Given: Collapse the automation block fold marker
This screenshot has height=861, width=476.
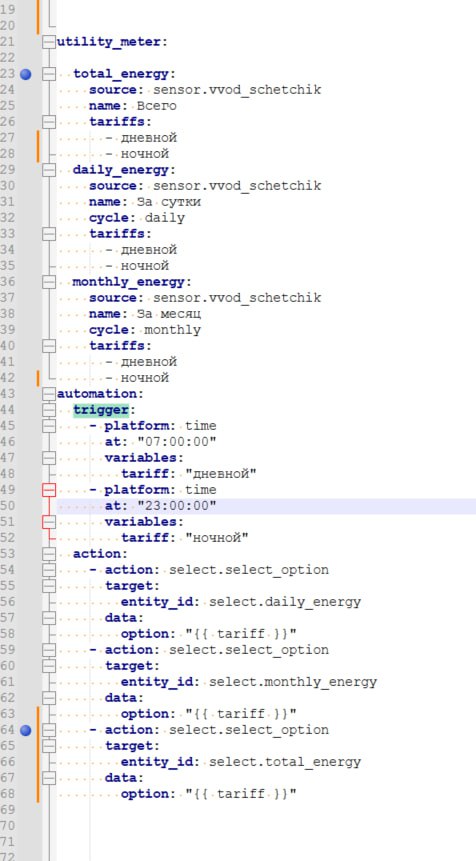Looking at the screenshot, I should pyautogui.click(x=49, y=394).
